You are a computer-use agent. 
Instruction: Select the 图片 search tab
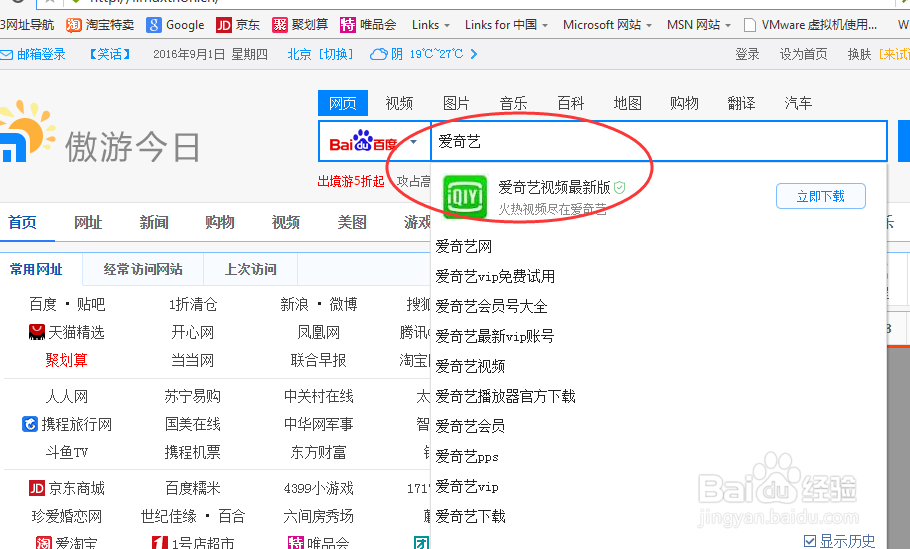(456, 103)
